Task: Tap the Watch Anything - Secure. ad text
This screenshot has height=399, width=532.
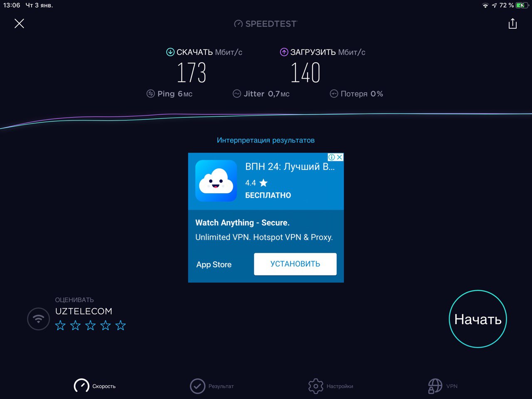Action: click(242, 223)
